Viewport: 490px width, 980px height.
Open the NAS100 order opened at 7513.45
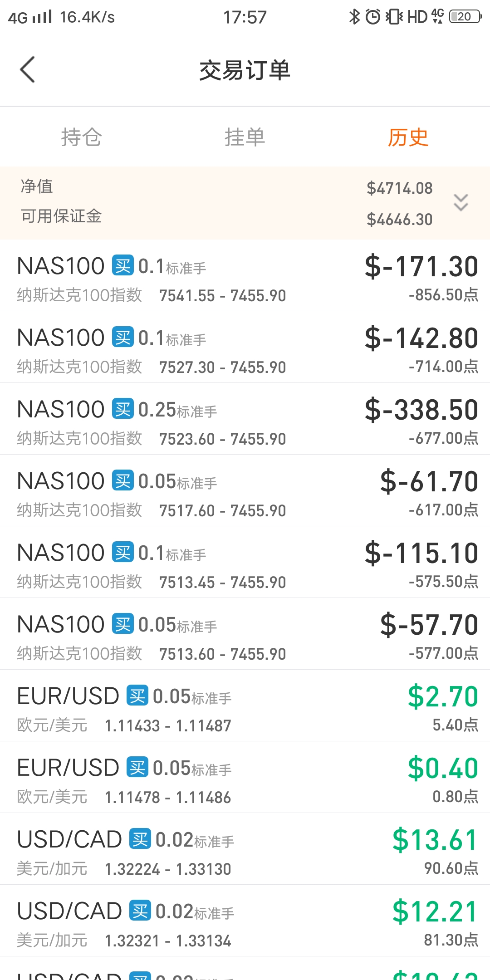click(x=245, y=563)
